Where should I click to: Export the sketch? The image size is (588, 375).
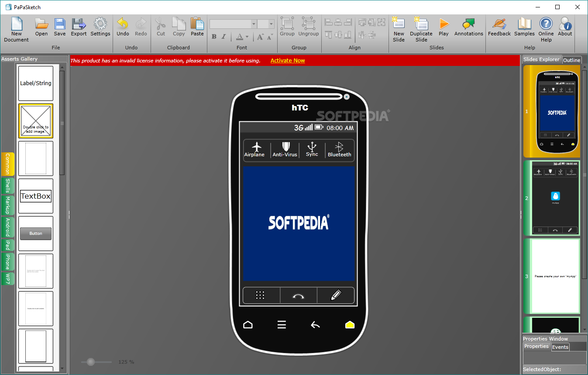pyautogui.click(x=79, y=27)
